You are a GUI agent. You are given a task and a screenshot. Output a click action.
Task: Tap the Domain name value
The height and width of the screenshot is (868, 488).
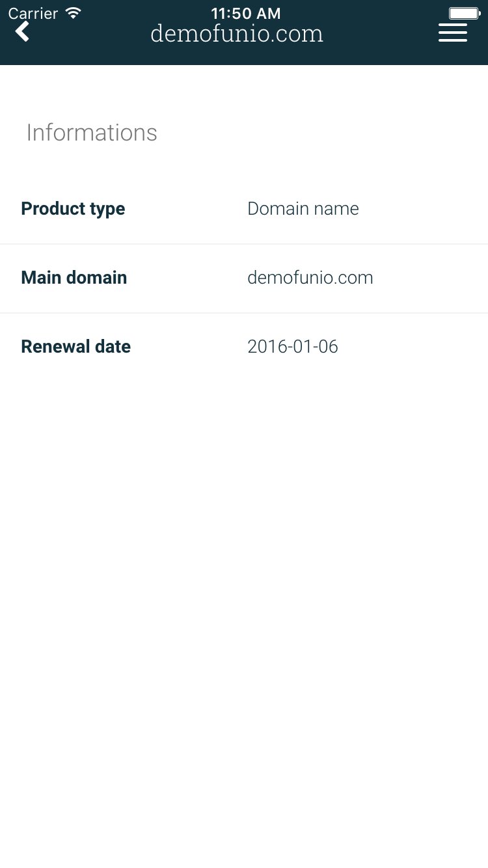click(303, 209)
